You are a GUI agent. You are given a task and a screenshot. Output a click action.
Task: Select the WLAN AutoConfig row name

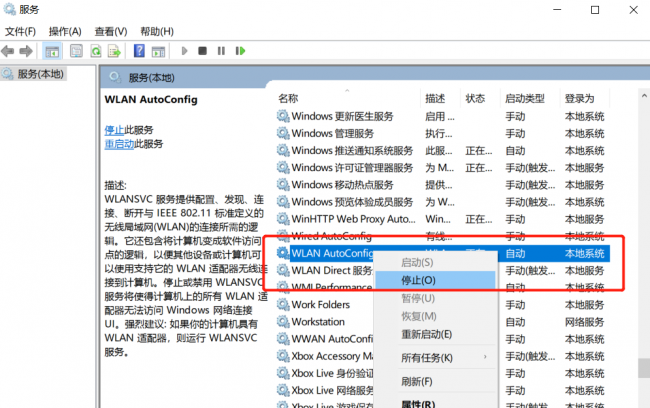click(332, 253)
